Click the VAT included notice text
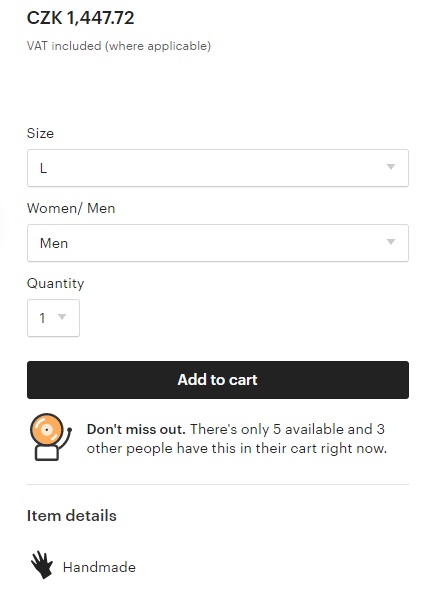The image size is (432, 590). click(x=119, y=46)
